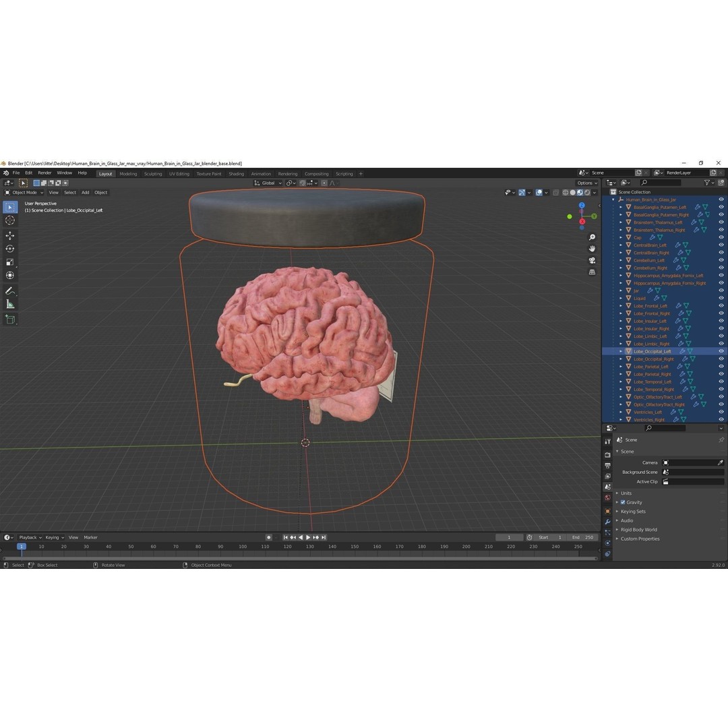
Task: Open the World properties tab
Action: point(607,497)
